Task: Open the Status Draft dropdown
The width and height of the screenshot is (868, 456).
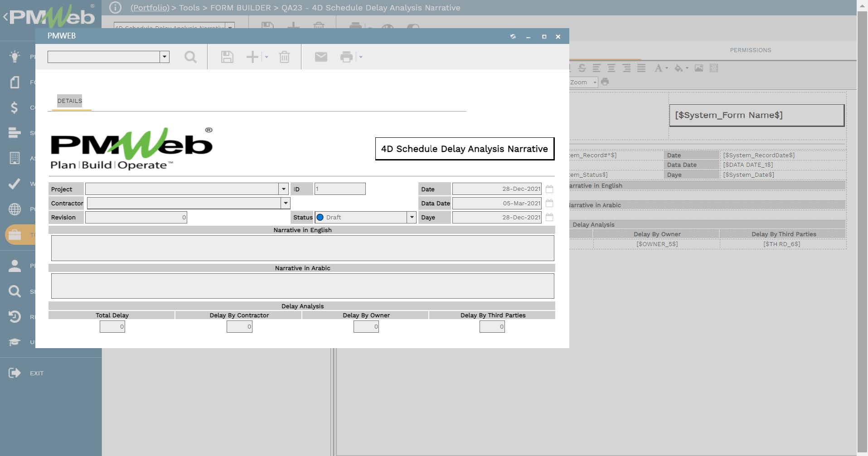Action: click(x=412, y=217)
